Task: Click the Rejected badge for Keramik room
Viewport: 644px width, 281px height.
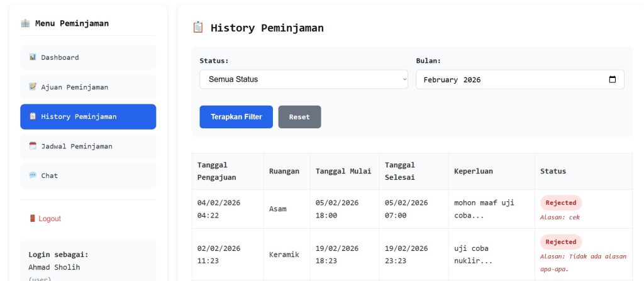Action: pyautogui.click(x=560, y=242)
